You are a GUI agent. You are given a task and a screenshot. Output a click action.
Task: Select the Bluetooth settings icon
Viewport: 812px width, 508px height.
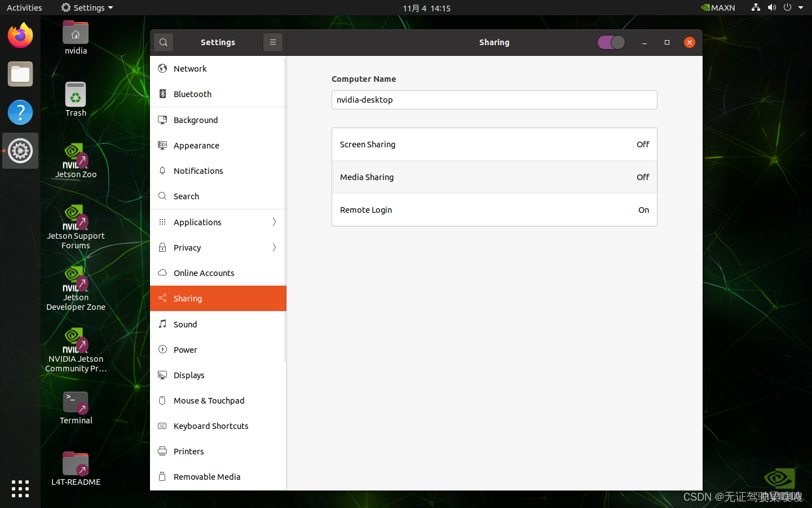click(162, 94)
